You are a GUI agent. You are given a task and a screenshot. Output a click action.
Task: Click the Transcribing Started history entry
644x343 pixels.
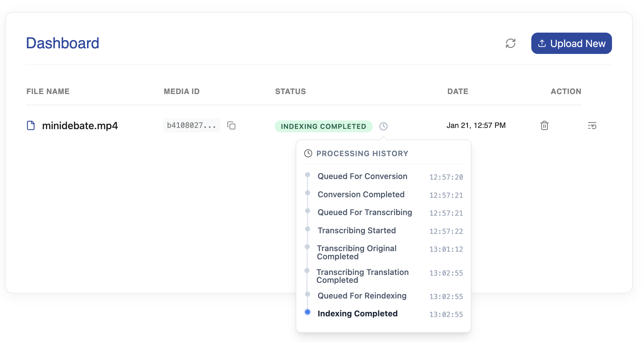[x=357, y=230]
